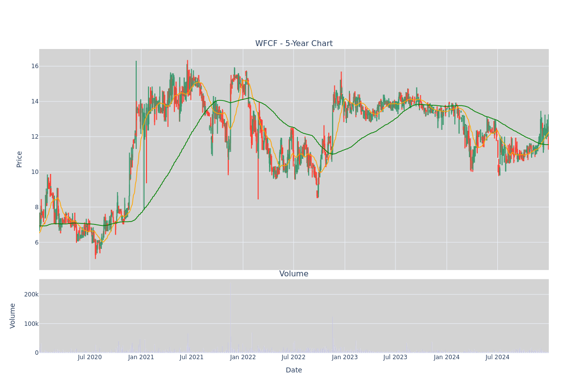Click the price tick label 6
Image resolution: width=588 pixels, height=392 pixels.
[37, 242]
